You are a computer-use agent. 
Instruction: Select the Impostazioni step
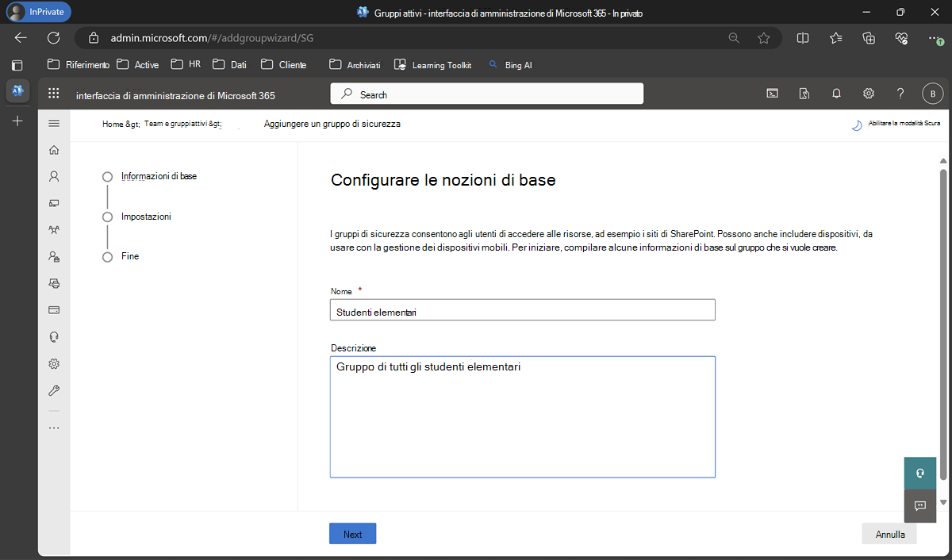pyautogui.click(x=146, y=217)
